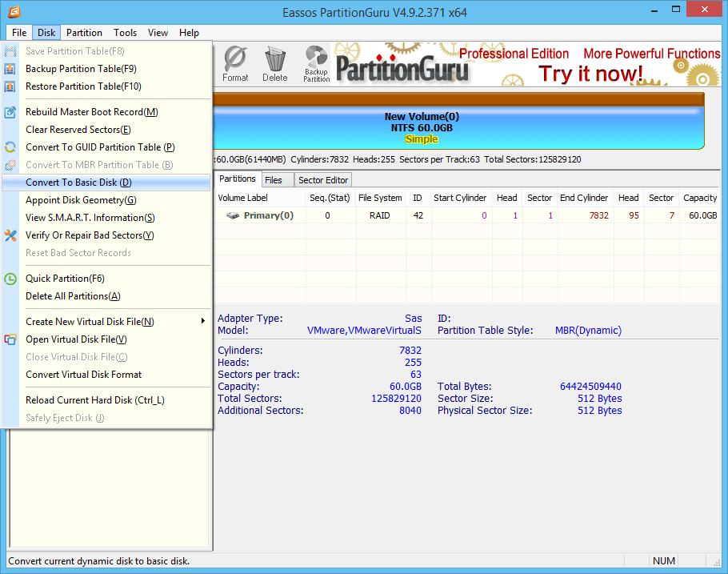The height and width of the screenshot is (574, 728).
Task: Click the New Volume(0) NTFS disk map bar
Action: point(458,128)
